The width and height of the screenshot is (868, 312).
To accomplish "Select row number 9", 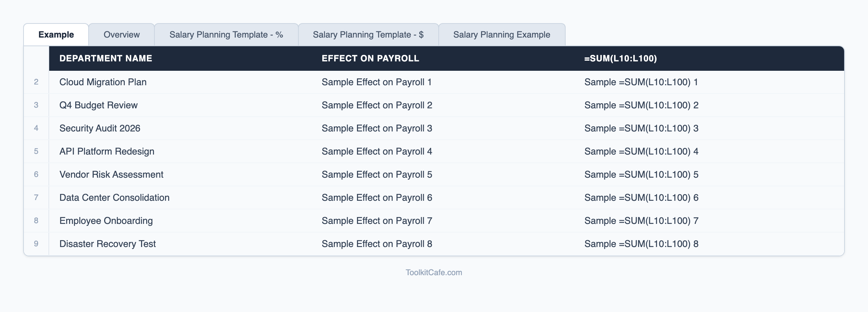I will point(36,244).
